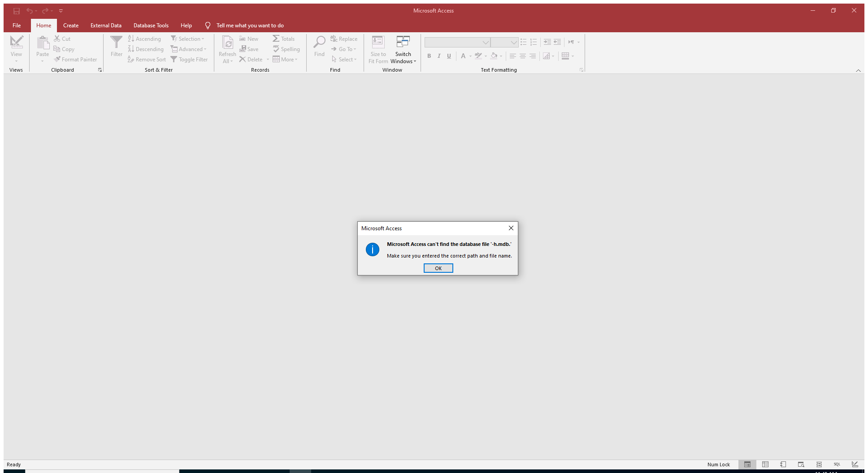Open the More dropdown in the Records group
Screen dimensions: 868x473
tap(285, 60)
